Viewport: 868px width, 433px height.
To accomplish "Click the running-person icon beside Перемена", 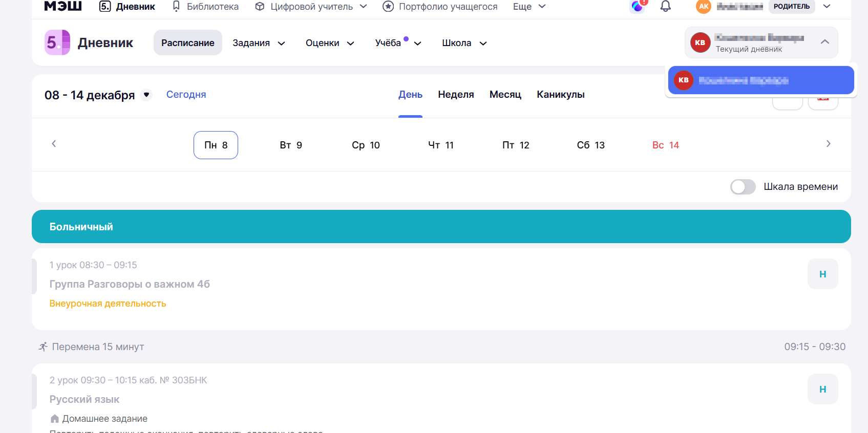I will [x=43, y=347].
